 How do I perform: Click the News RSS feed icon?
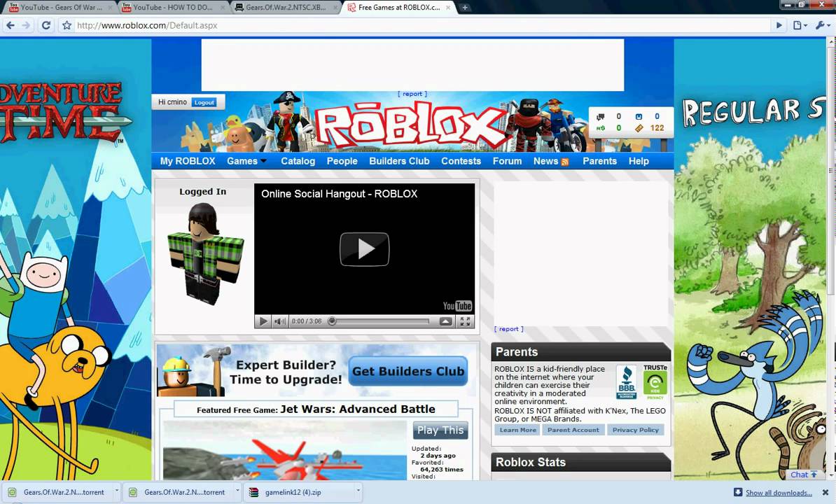click(565, 162)
